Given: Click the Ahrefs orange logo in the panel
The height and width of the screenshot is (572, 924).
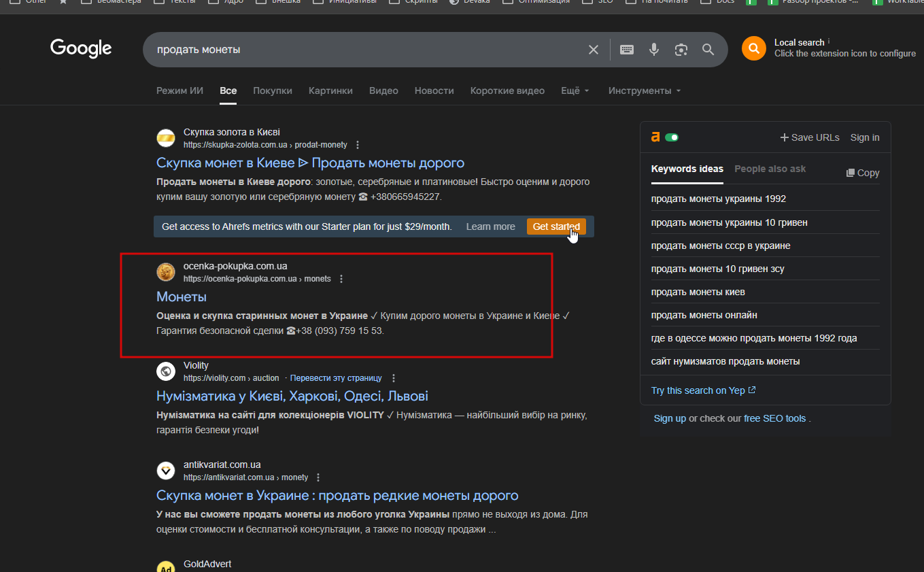Looking at the screenshot, I should coord(655,137).
